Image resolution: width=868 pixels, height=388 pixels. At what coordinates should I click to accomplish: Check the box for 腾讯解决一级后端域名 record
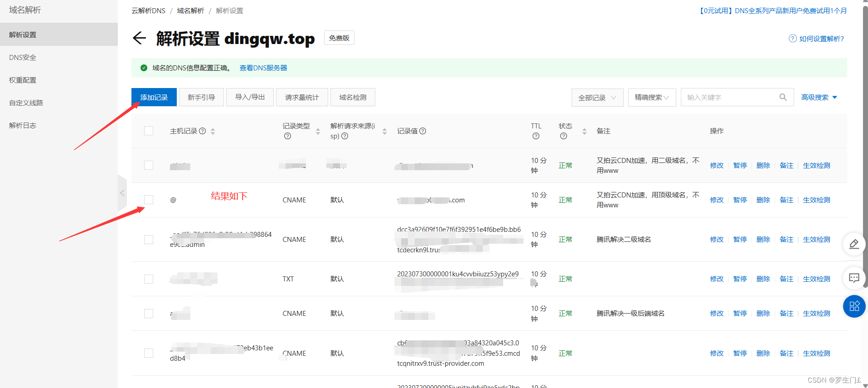(149, 313)
